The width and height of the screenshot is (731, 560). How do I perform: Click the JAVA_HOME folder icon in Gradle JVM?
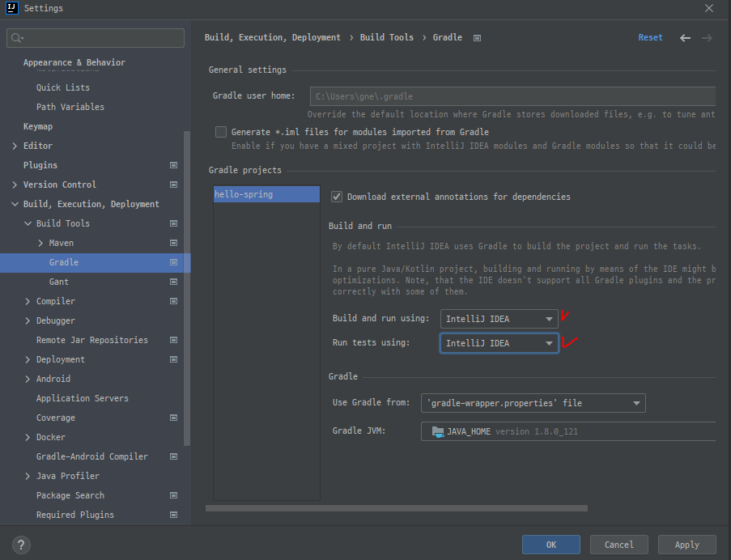pos(438,432)
